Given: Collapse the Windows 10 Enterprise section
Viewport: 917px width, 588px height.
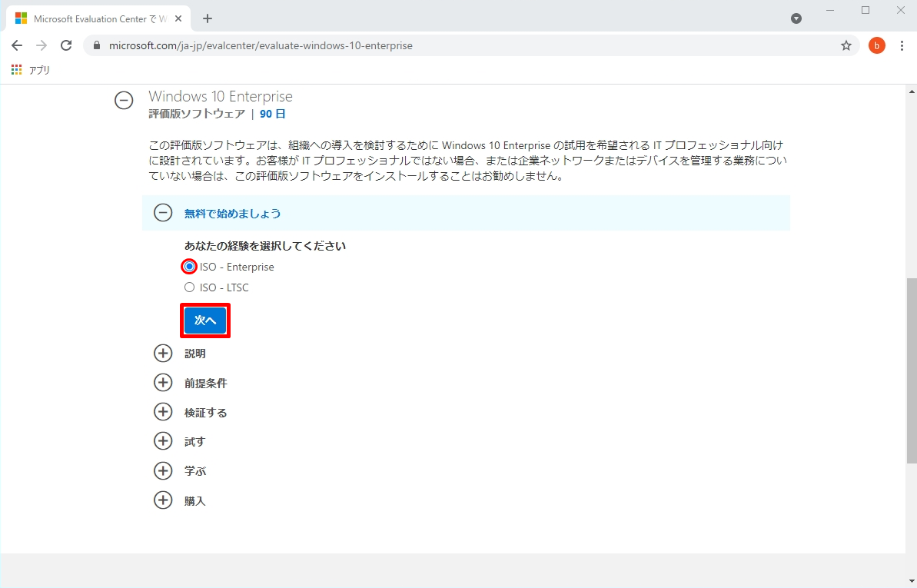Looking at the screenshot, I should click(124, 101).
